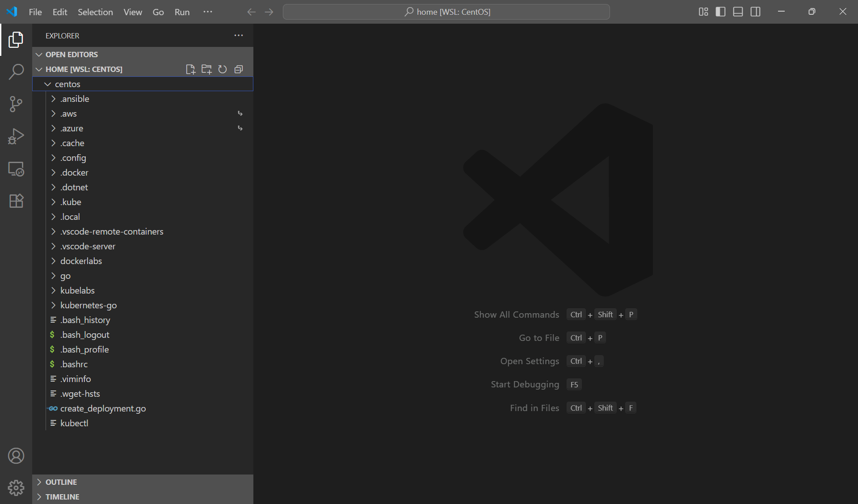The height and width of the screenshot is (504, 858).
Task: Open .wget-hsts file
Action: [x=143, y=394]
